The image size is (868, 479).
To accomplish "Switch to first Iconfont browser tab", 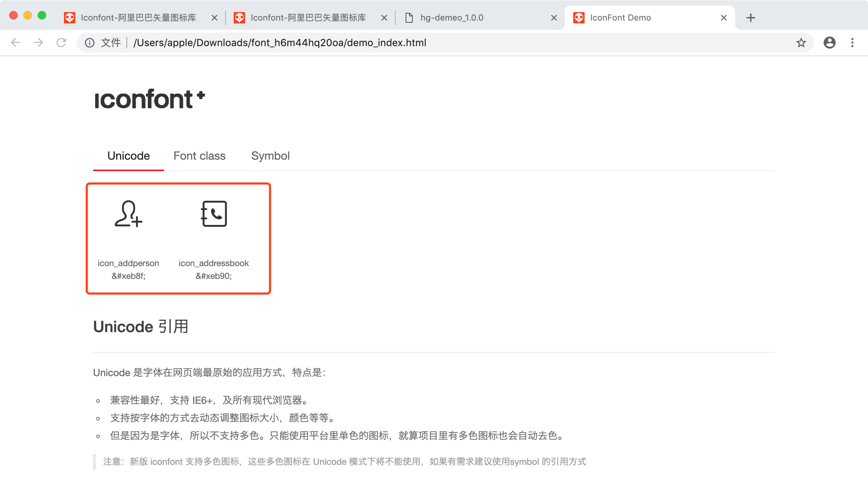I will pos(139,18).
